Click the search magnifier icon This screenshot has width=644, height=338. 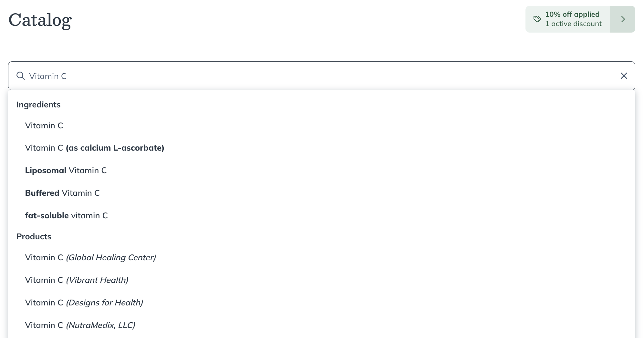(21, 76)
